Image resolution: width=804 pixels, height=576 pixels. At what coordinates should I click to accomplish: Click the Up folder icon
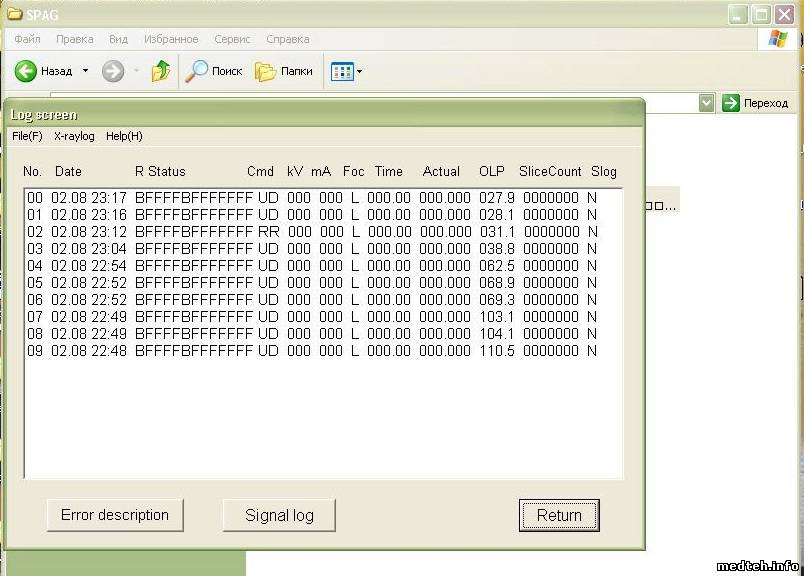pyautogui.click(x=160, y=71)
